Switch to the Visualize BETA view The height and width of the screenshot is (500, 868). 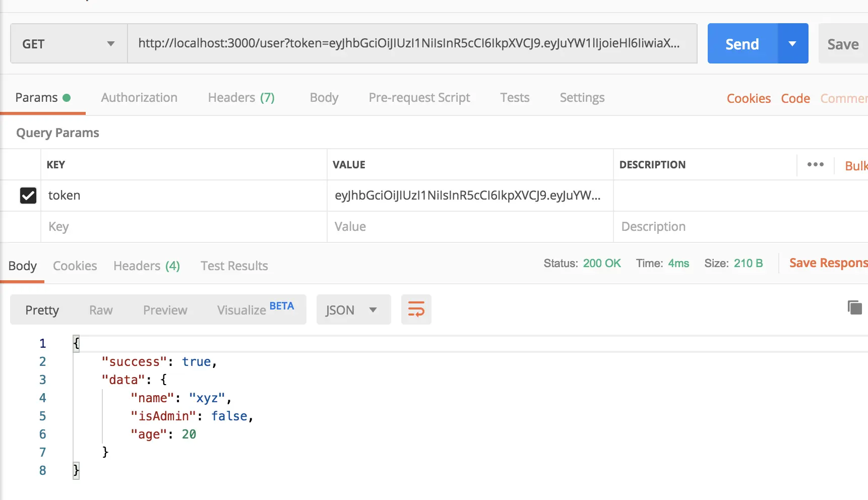255,309
